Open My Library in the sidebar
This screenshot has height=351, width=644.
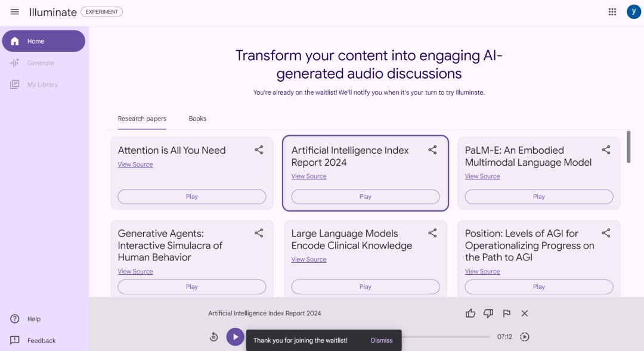(44, 85)
